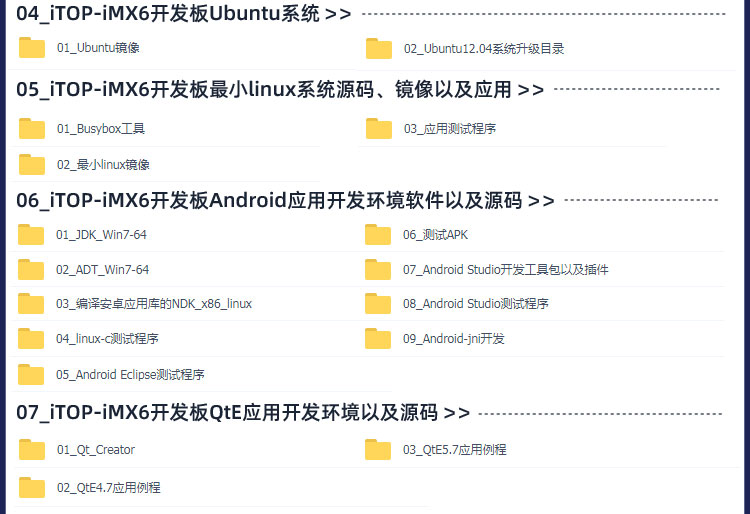Open 02_ADT_Win7-64 folder label
This screenshot has height=514, width=750.
coord(102,270)
